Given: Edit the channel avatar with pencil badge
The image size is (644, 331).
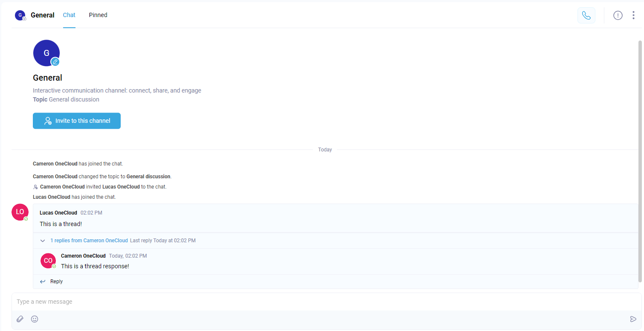Looking at the screenshot, I should coord(55,62).
